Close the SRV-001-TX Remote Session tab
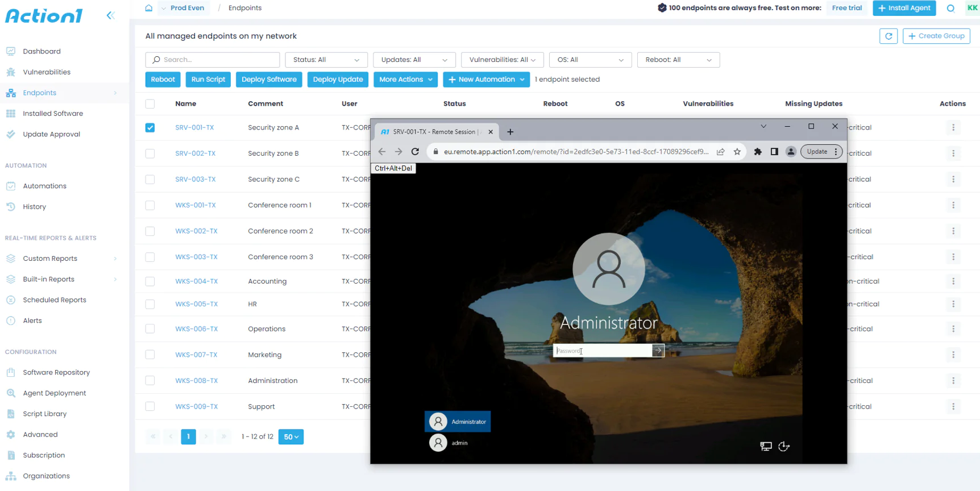980x491 pixels. tap(491, 132)
